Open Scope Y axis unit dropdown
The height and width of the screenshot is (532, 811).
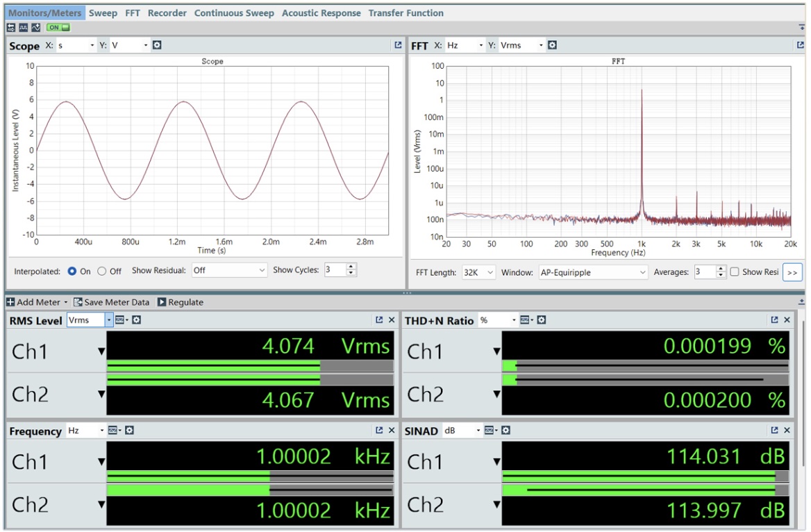(129, 45)
